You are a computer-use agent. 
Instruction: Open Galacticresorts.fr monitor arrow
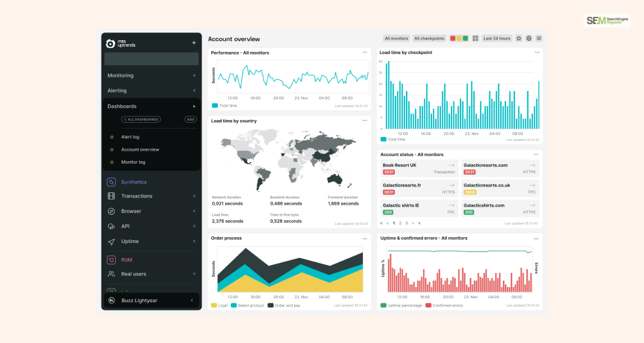(x=452, y=185)
